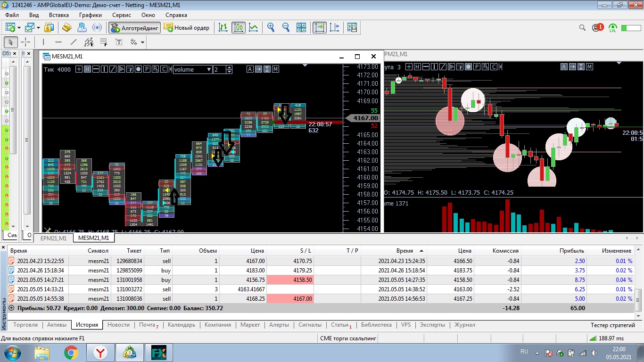Expand the plus icon in the Прибыль summary row
644x362 pixels.
(11, 308)
